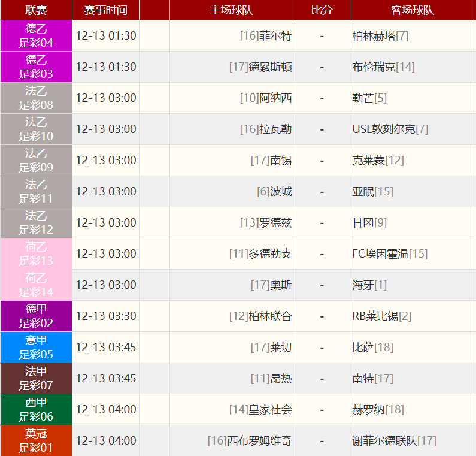Open away team 谢菲尔德联队[17]

click(394, 440)
